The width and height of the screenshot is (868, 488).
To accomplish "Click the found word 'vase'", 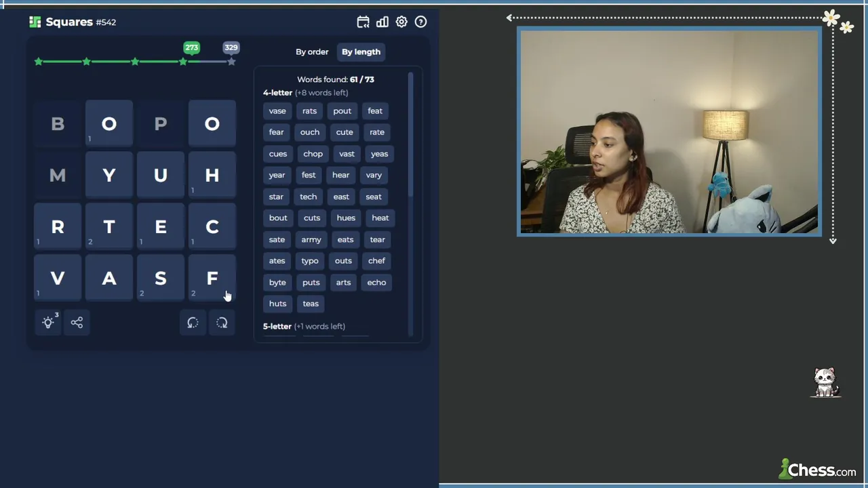I will [277, 111].
